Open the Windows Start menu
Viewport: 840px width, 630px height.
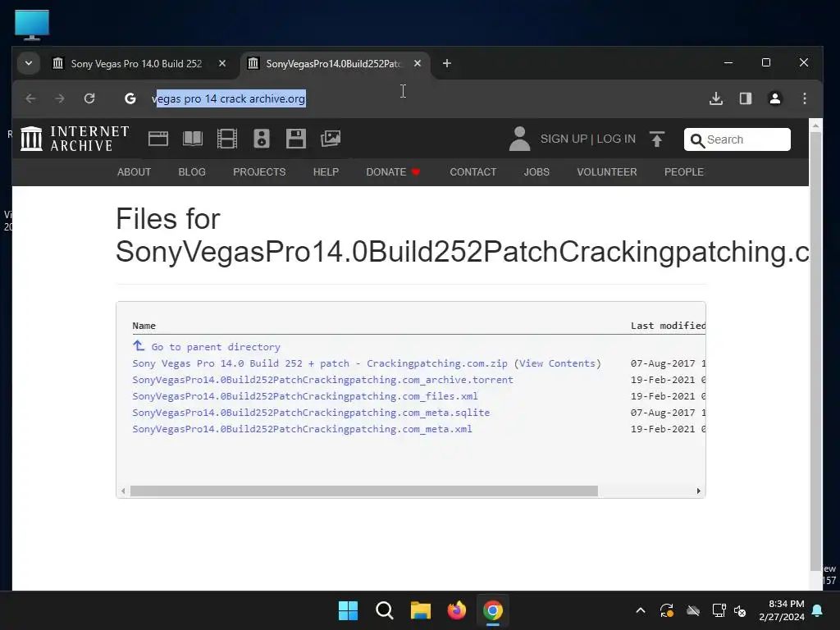coord(348,610)
